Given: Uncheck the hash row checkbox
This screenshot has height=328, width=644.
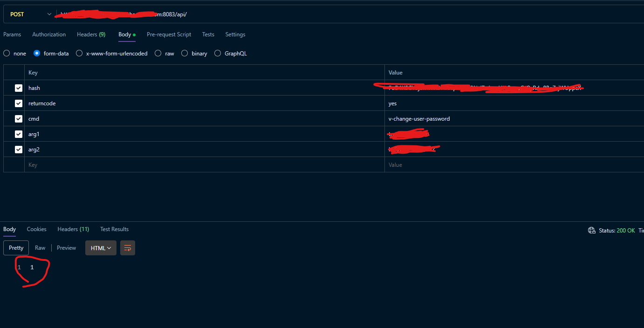Looking at the screenshot, I should 19,88.
